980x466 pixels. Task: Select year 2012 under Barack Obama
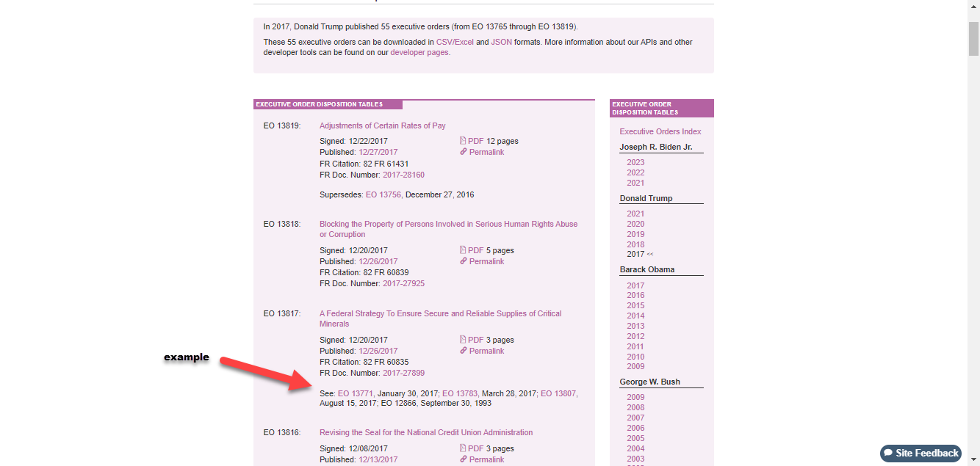(635, 336)
